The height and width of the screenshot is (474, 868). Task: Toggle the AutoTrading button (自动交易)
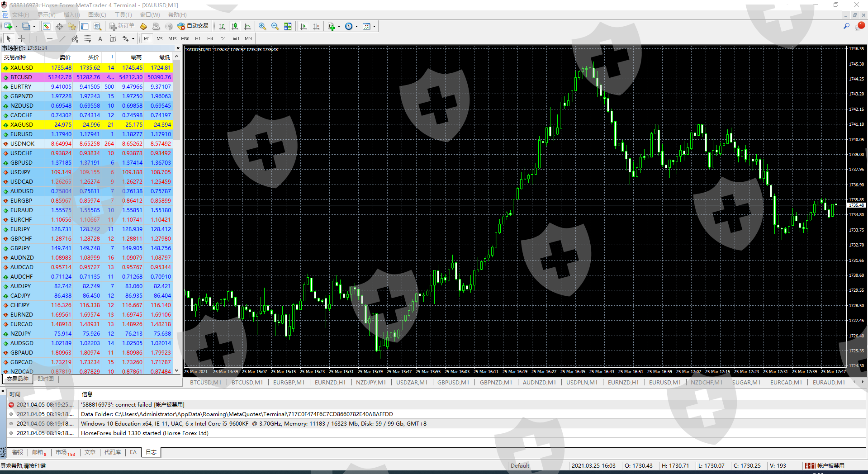[x=193, y=26]
